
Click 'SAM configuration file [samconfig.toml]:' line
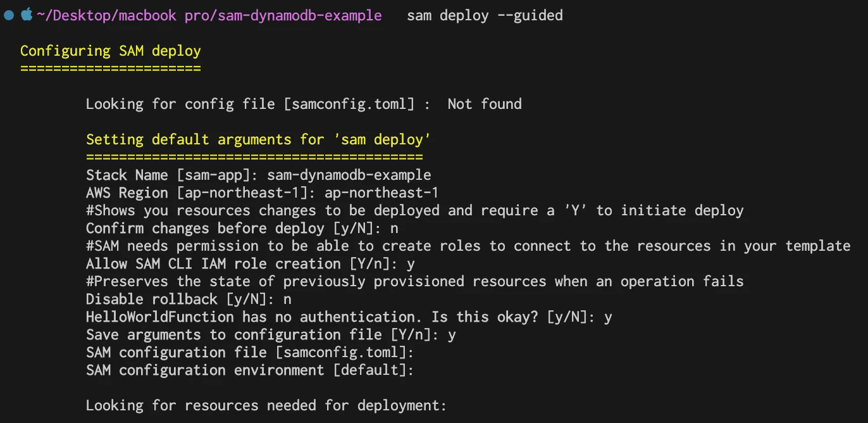click(x=250, y=352)
